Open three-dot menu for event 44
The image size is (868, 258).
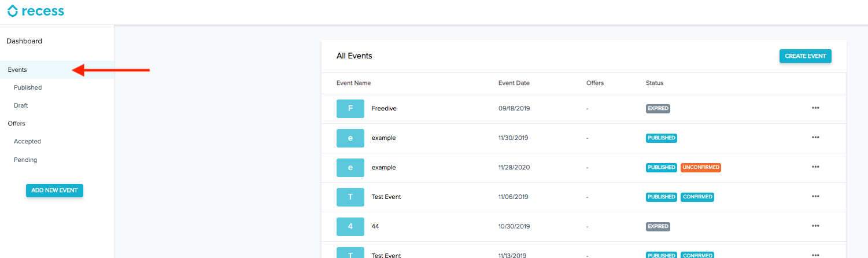coord(815,226)
